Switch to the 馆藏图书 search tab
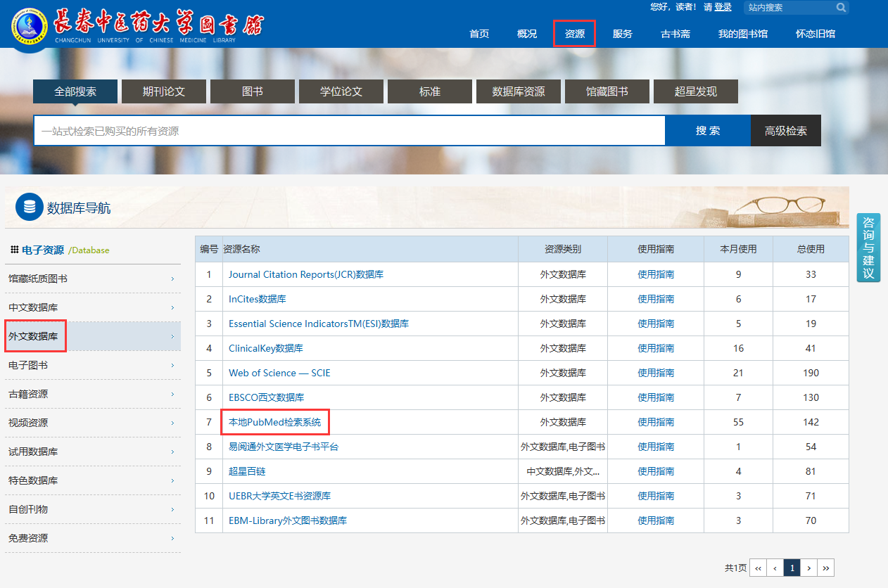The height and width of the screenshot is (588, 888). (x=607, y=91)
